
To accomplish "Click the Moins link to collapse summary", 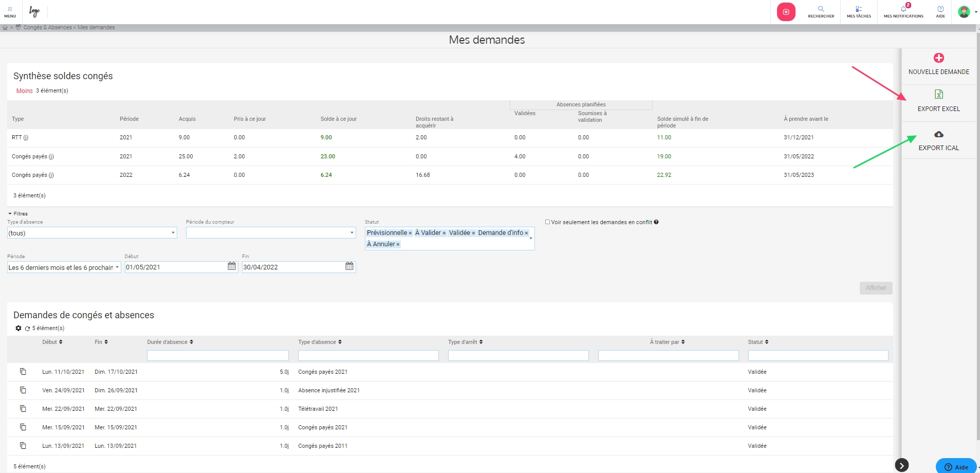I will 24,91.
